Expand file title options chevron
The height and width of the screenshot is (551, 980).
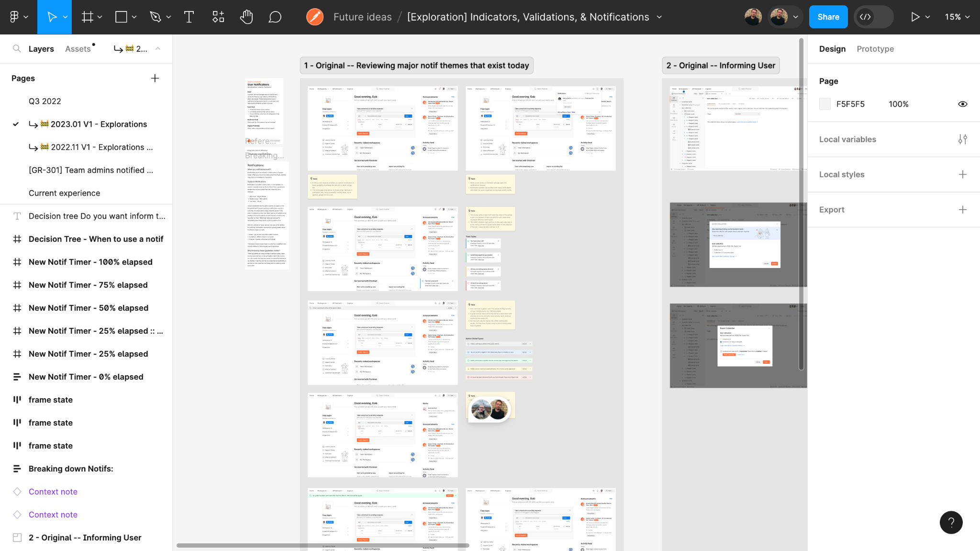(659, 17)
